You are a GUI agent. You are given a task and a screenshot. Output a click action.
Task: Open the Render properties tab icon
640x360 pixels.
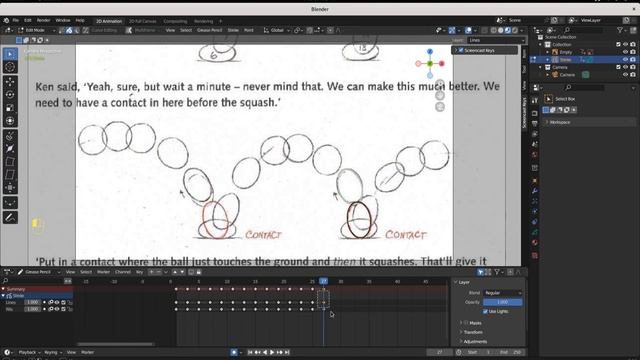tap(535, 113)
